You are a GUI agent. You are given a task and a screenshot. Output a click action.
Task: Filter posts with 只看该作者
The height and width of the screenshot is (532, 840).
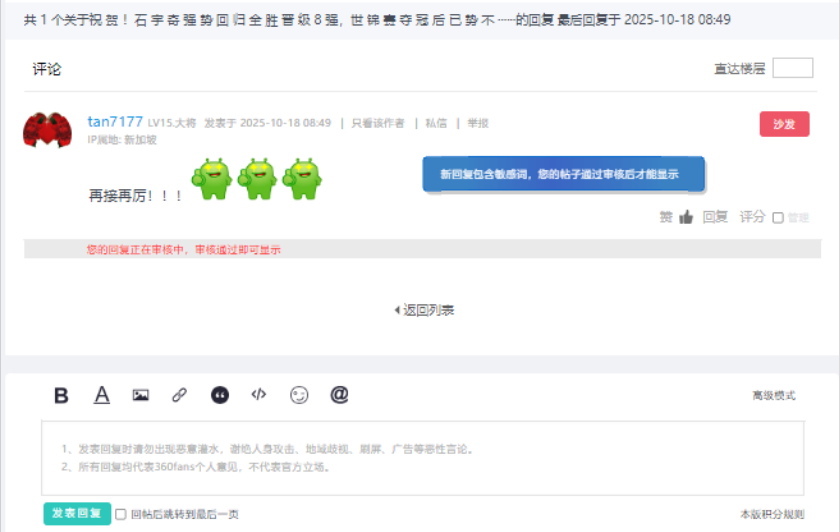[x=378, y=123]
